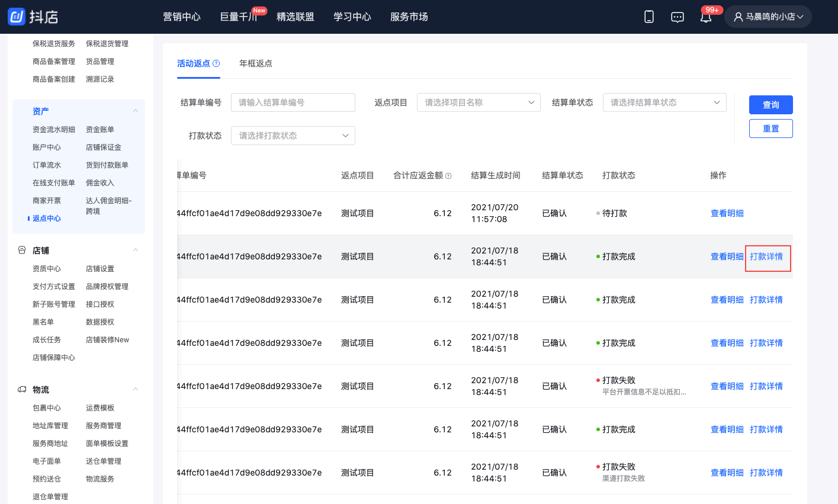The image size is (838, 504).
Task: Open 货到付款账单 in sidebar
Action: point(107,165)
